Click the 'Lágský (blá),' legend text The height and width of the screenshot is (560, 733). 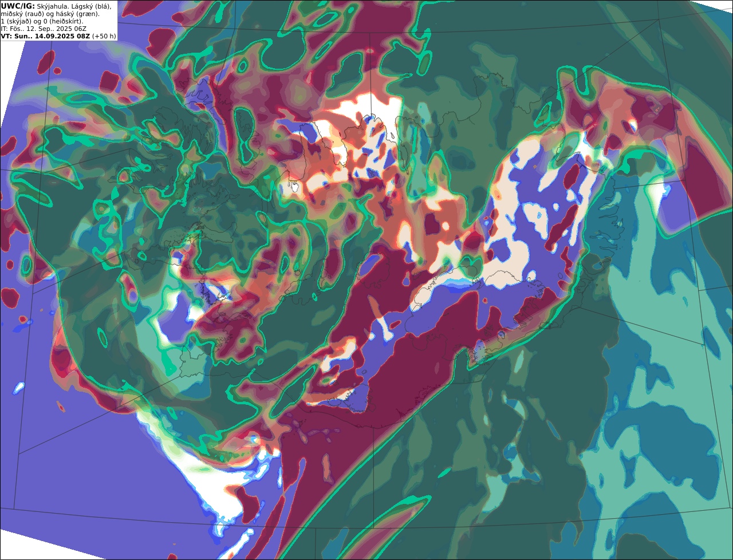click(x=91, y=7)
